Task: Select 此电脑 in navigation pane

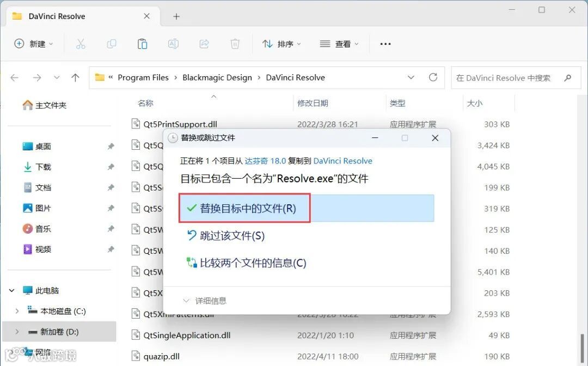Action: click(40, 291)
